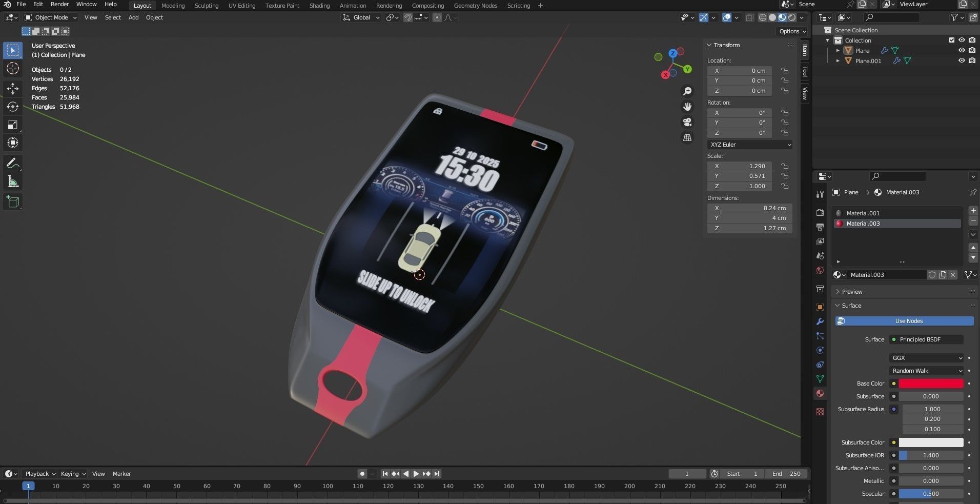Toggle auto keying record button
The height and width of the screenshot is (504, 980).
click(x=362, y=474)
